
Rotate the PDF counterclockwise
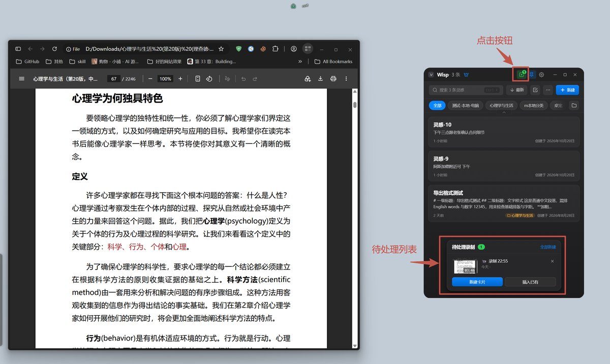point(209,79)
